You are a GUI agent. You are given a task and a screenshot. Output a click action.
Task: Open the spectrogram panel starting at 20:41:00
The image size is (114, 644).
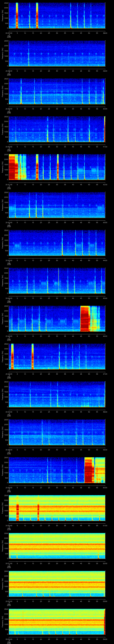[x=57, y=167]
